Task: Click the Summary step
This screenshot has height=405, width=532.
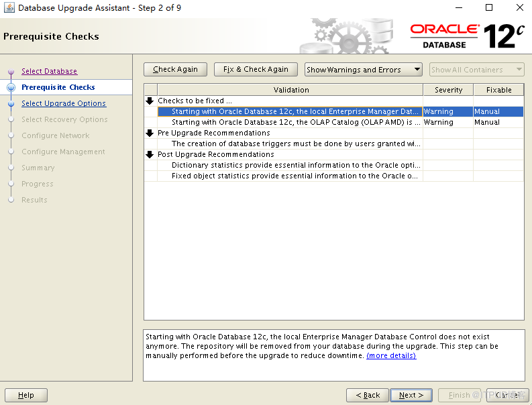Action: (x=38, y=168)
